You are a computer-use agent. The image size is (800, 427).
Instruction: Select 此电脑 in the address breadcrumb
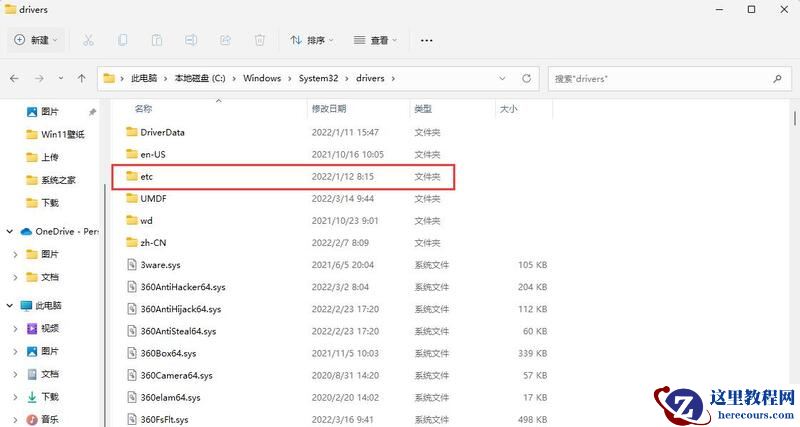tap(144, 79)
